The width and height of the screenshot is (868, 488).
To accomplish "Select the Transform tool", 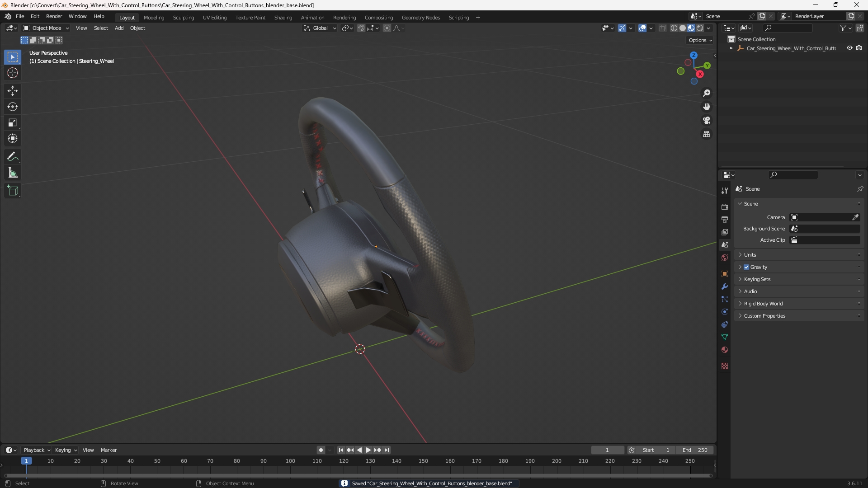I will coord(13,138).
